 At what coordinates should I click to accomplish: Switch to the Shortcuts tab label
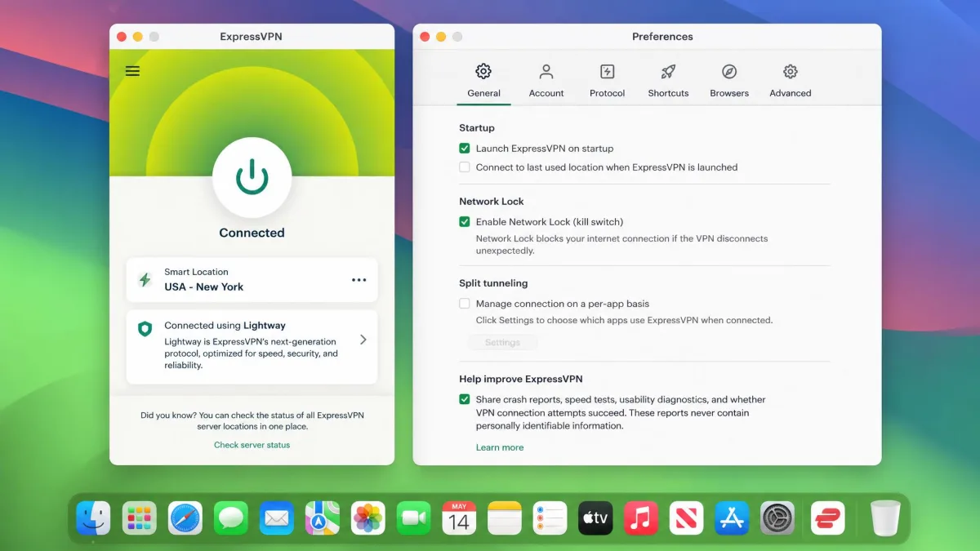point(668,93)
